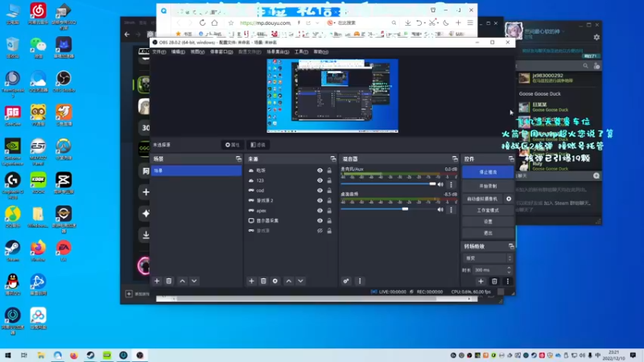This screenshot has width=644, height=362.
Task: Click Mic/Aux volume slider
Action: 388,184
